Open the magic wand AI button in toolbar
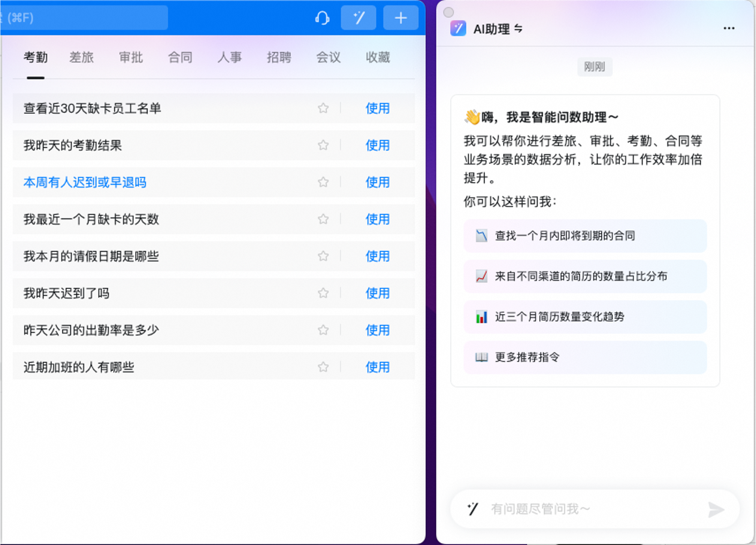This screenshot has width=756, height=545. click(x=359, y=18)
